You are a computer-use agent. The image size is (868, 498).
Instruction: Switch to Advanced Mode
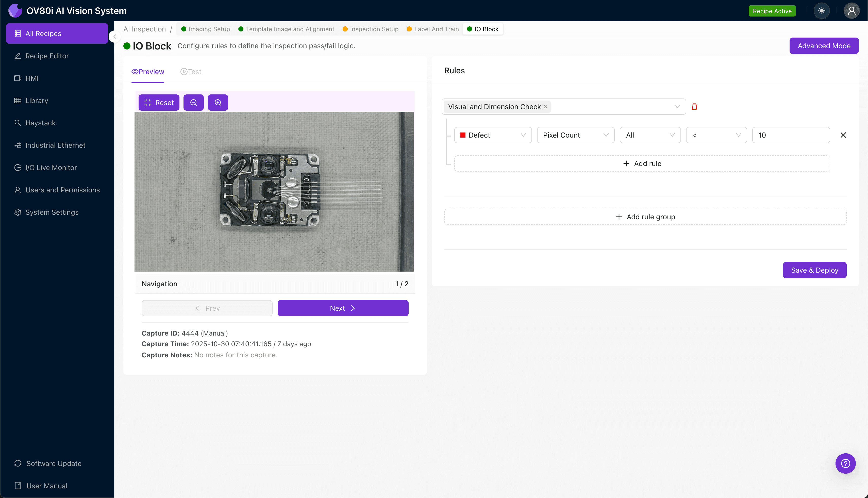(x=824, y=45)
